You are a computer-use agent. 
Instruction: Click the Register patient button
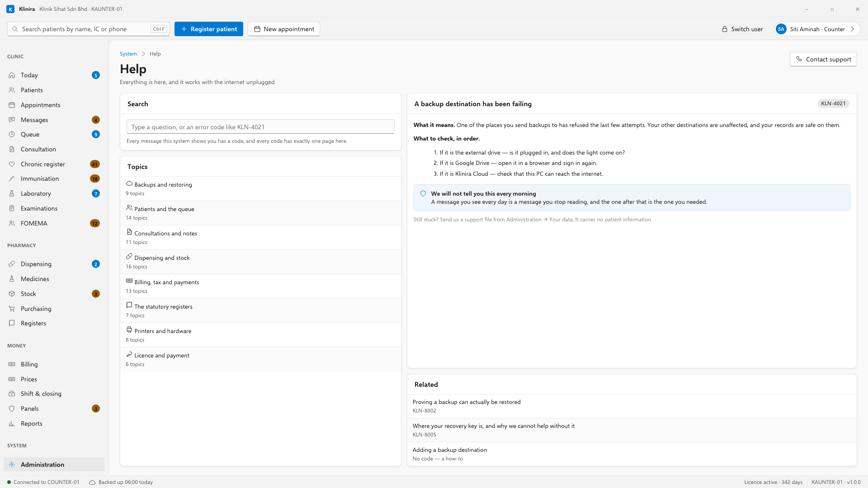(x=209, y=29)
